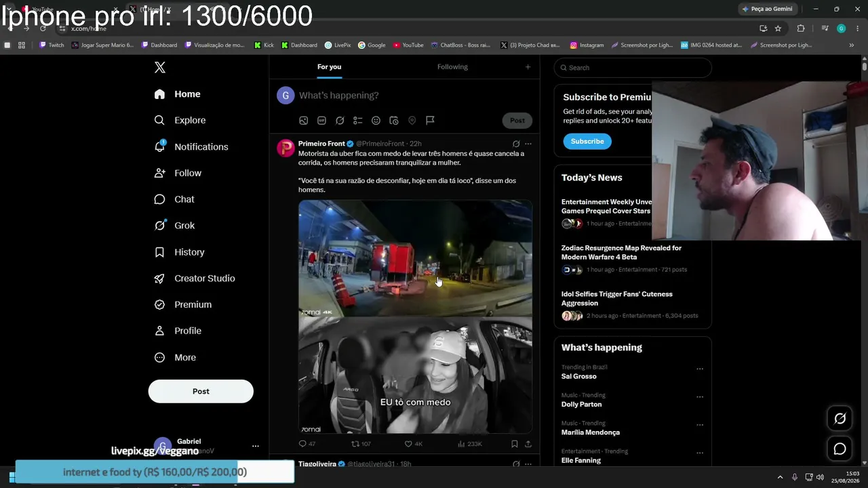
Task: Open Grok from the sidebar
Action: pos(174,226)
